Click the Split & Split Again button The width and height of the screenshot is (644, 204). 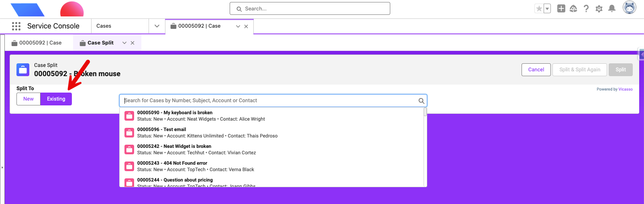tap(580, 70)
